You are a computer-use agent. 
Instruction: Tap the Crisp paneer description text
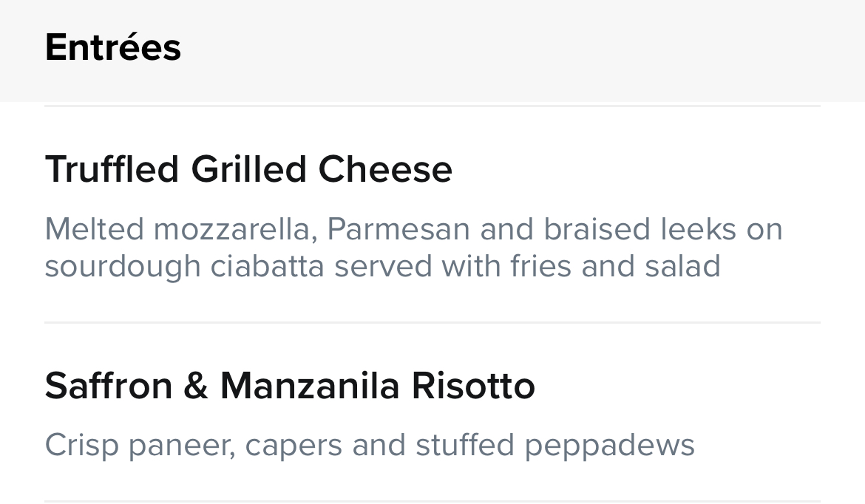pyautogui.click(x=370, y=445)
